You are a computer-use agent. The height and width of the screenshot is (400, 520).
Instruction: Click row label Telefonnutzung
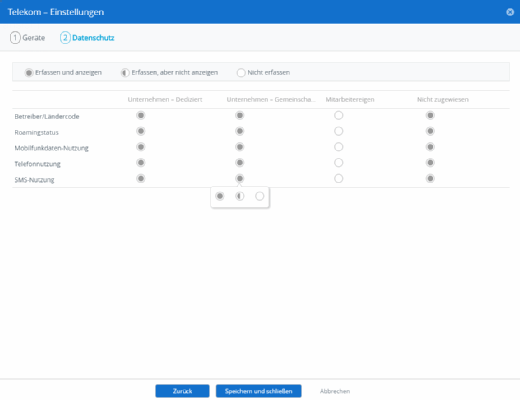coord(38,164)
